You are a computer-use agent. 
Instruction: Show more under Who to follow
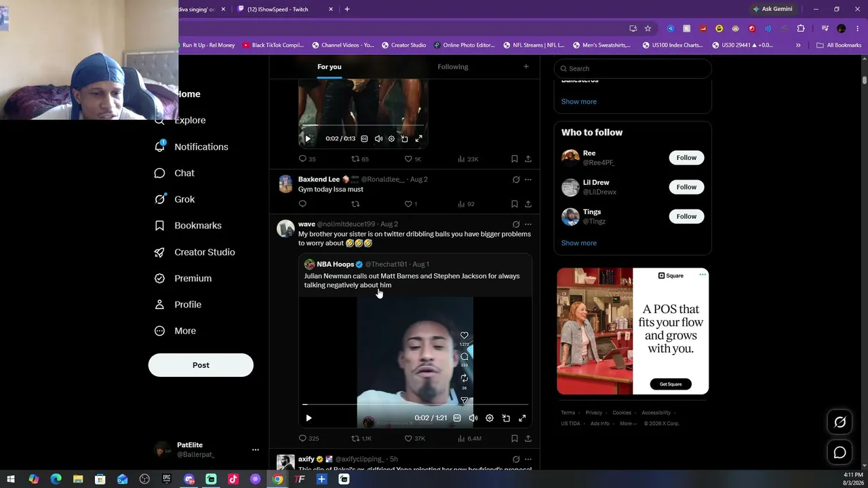click(x=579, y=243)
